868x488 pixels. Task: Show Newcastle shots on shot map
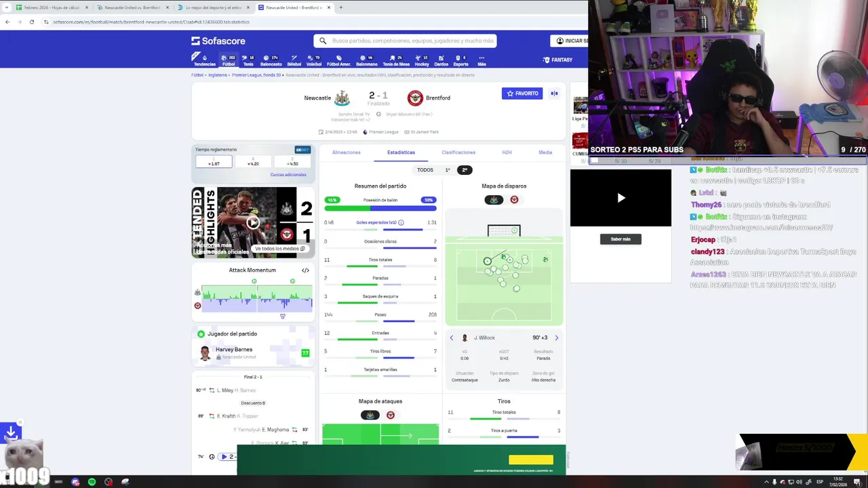(494, 200)
